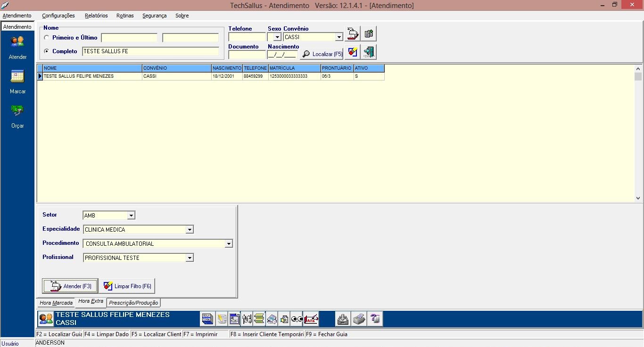Click status bar entry F8 = Inserir Cliente Temporári
Screen dimensions: 644x347
pos(267,334)
